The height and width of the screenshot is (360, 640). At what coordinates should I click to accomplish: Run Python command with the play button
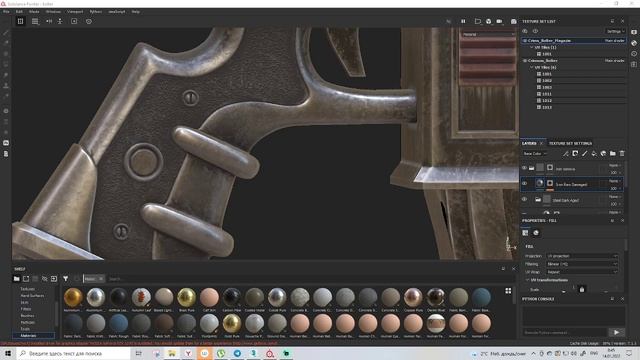point(616,332)
